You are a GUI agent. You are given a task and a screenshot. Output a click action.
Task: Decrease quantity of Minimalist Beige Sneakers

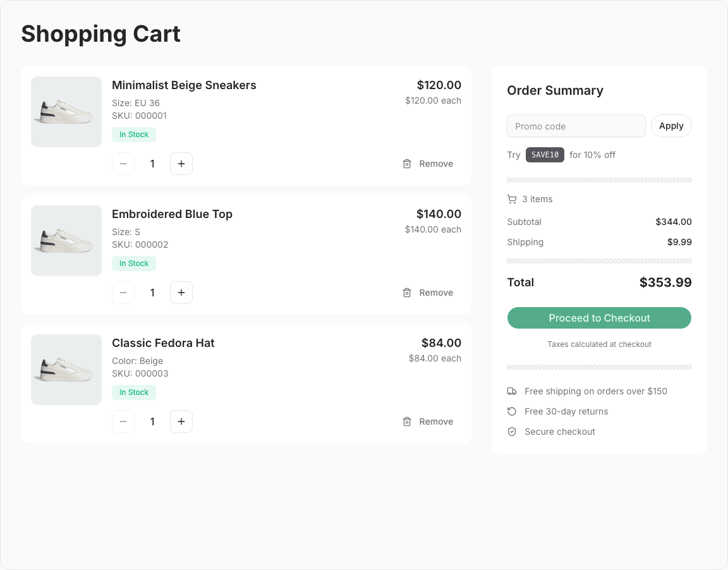click(x=123, y=164)
